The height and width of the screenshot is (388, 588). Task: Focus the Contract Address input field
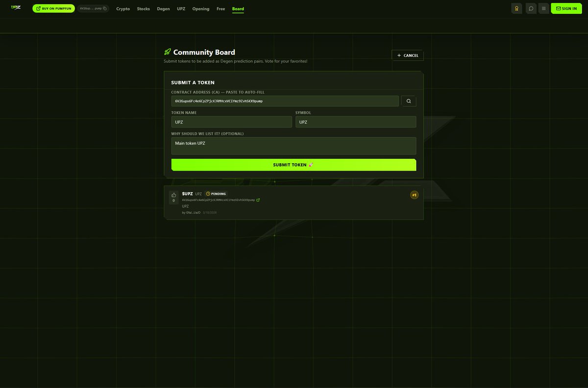coord(285,101)
